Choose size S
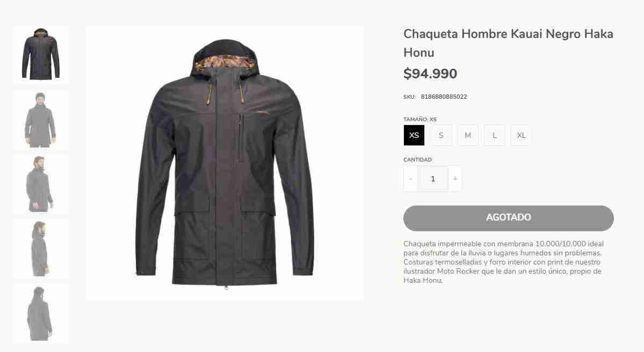The height and width of the screenshot is (352, 644). click(441, 135)
